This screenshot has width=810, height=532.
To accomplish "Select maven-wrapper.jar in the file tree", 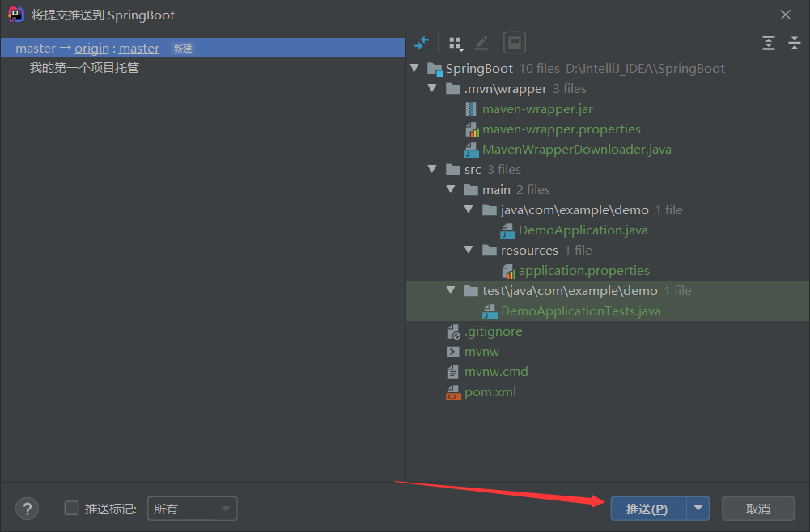I will 537,109.
